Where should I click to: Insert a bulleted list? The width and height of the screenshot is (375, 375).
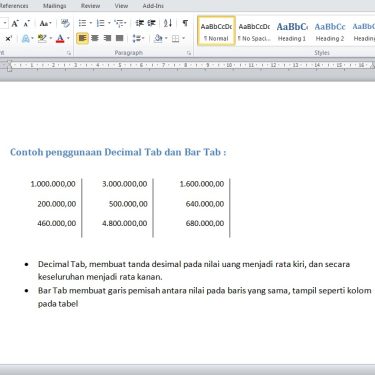(82, 23)
